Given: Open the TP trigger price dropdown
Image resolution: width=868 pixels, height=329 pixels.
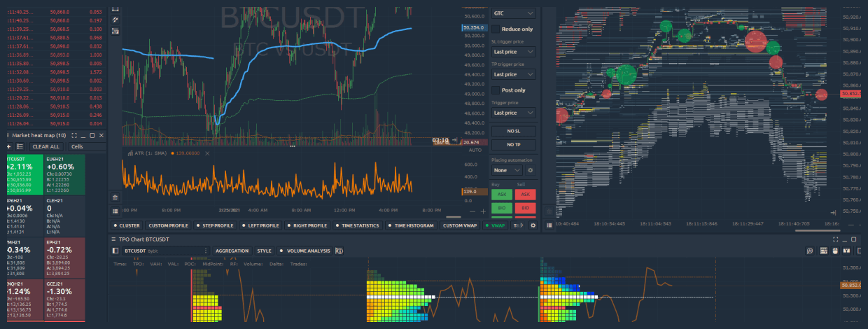Looking at the screenshot, I should [513, 74].
